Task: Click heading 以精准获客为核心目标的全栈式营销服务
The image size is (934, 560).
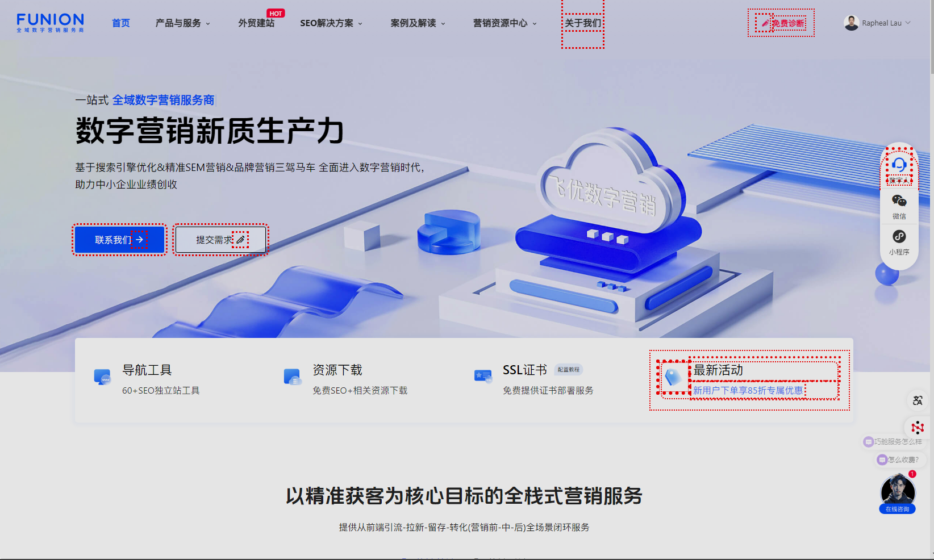Action: pyautogui.click(x=464, y=496)
